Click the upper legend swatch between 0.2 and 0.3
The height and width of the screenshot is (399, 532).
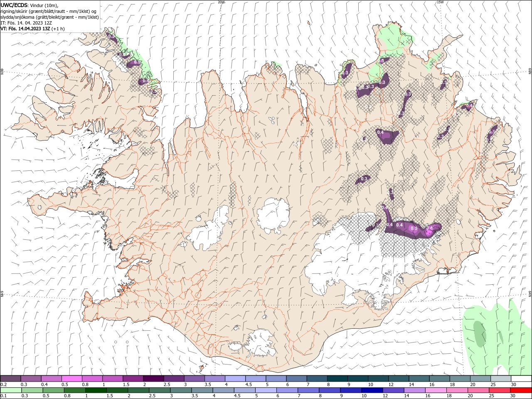pyautogui.click(x=10, y=379)
